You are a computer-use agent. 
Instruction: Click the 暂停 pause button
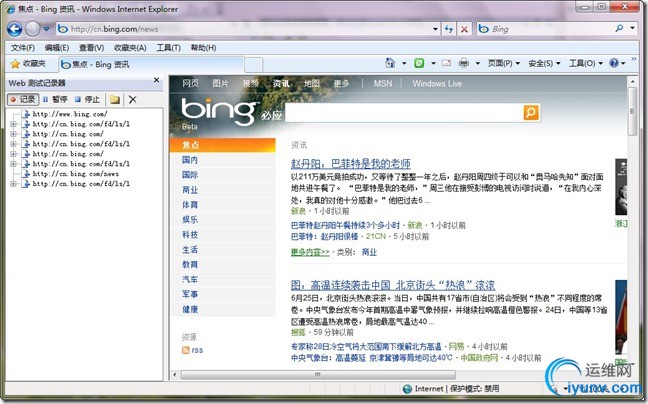pos(55,99)
